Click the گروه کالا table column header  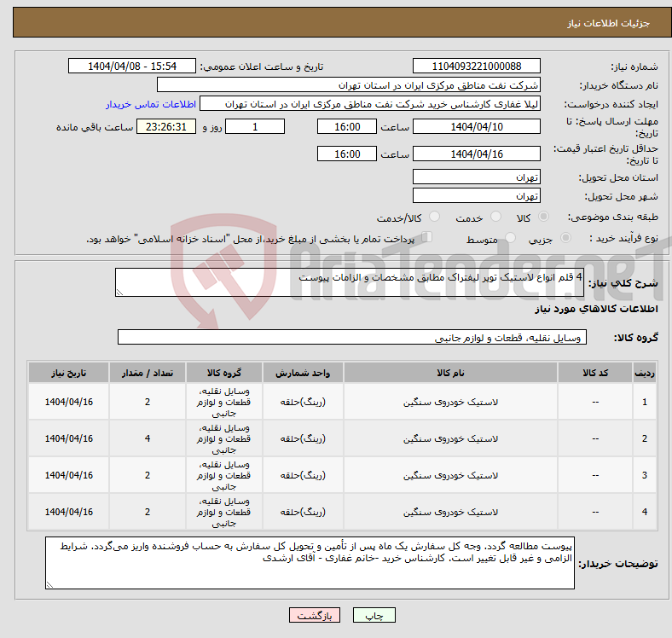point(223,373)
